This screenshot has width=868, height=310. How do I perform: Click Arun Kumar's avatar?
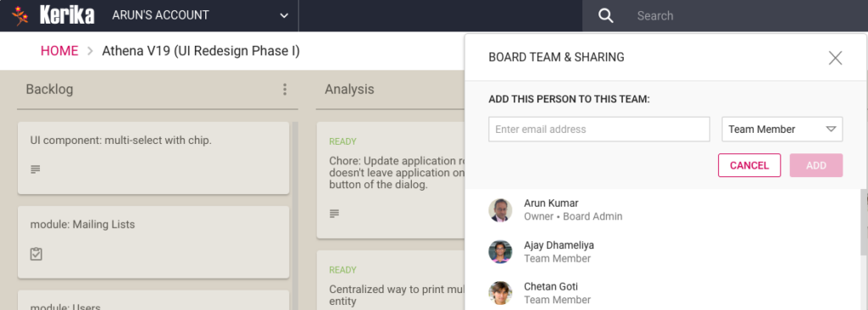coord(500,210)
